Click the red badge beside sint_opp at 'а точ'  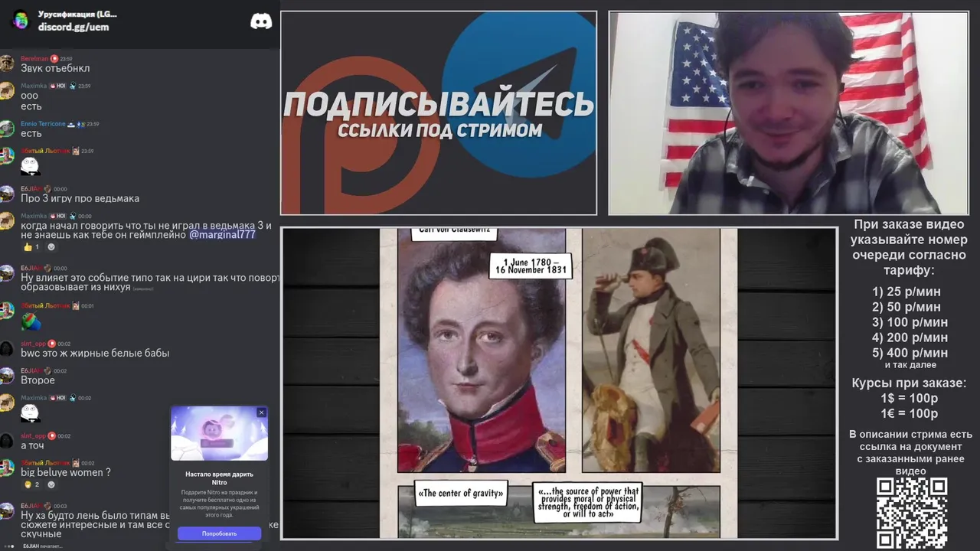tap(52, 436)
